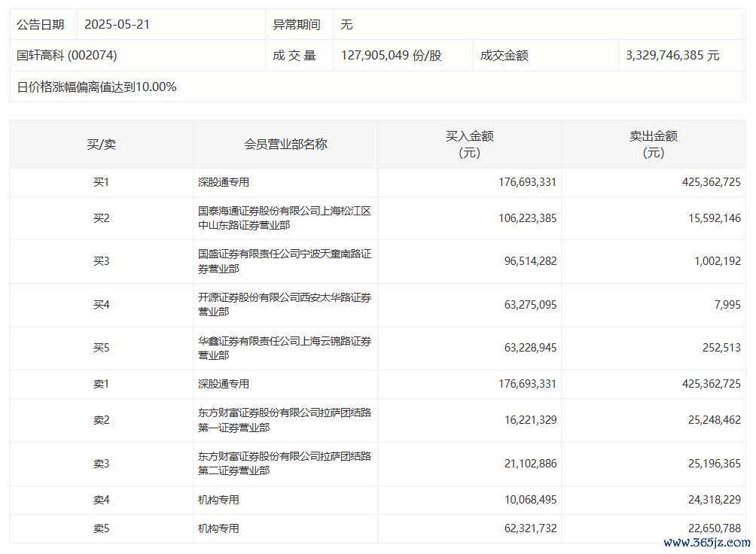The height and width of the screenshot is (554, 756).
Task: Select volume value 127,905,049 份/股
Action: click(x=391, y=56)
